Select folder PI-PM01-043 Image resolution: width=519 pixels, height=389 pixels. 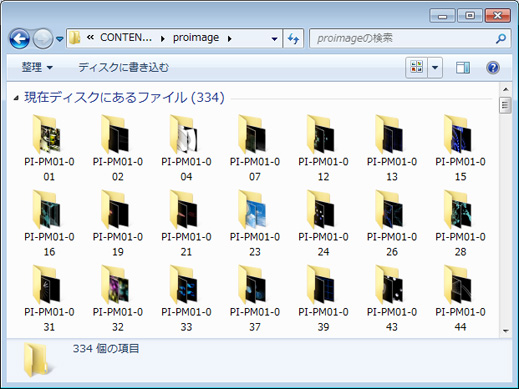click(392, 299)
